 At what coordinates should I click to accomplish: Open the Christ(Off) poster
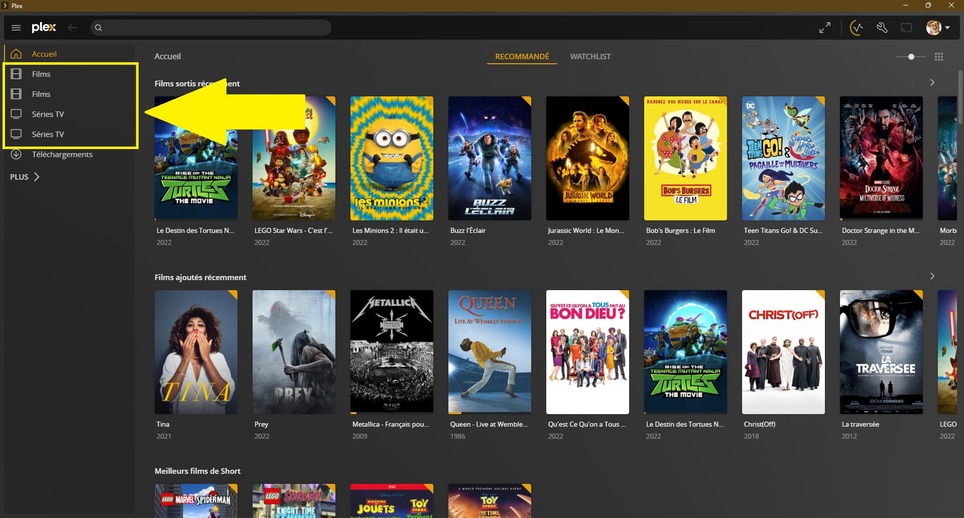[x=783, y=351]
